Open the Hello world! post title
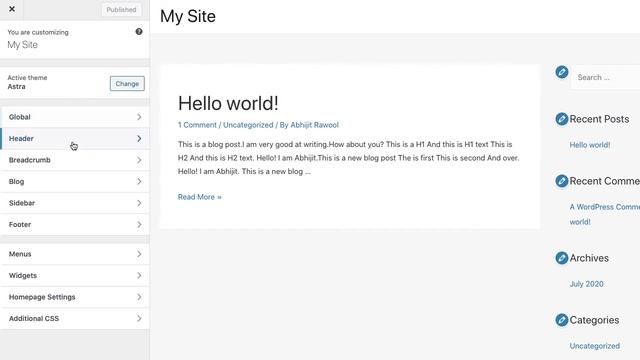This screenshot has height=360, width=640. click(228, 103)
